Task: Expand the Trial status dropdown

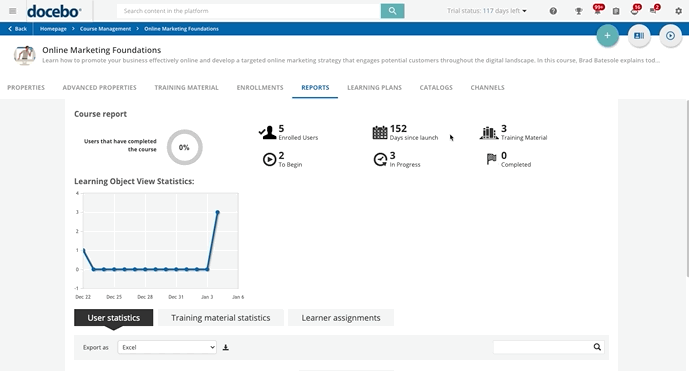Action: click(x=487, y=11)
